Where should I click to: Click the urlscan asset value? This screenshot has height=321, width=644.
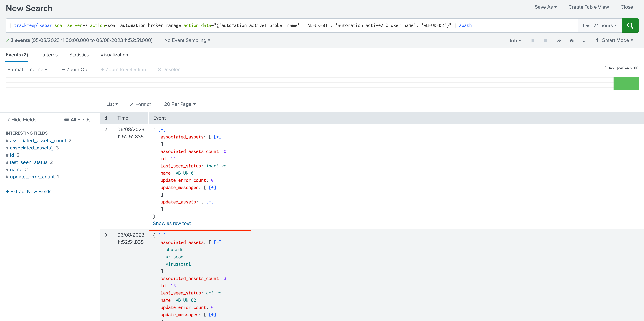point(174,257)
